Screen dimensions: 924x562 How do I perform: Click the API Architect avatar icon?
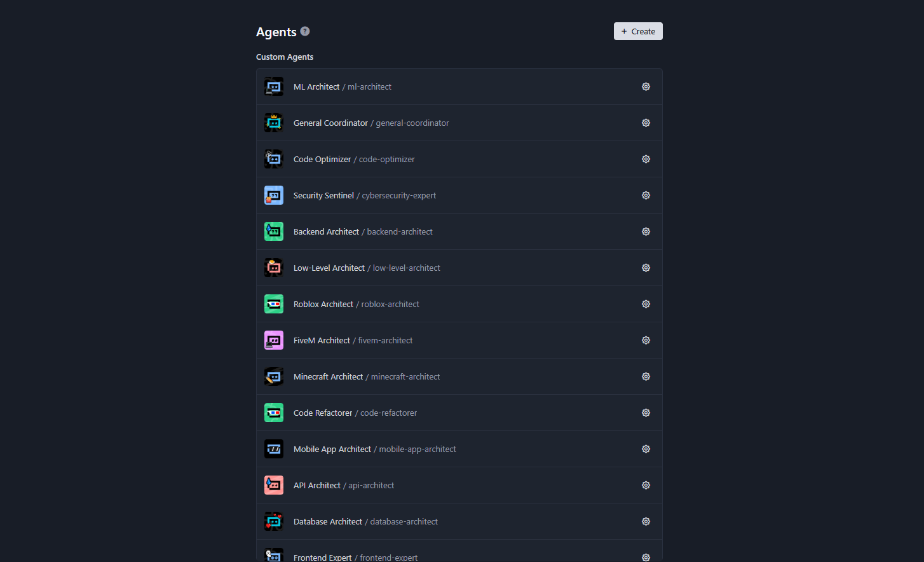[x=274, y=485]
